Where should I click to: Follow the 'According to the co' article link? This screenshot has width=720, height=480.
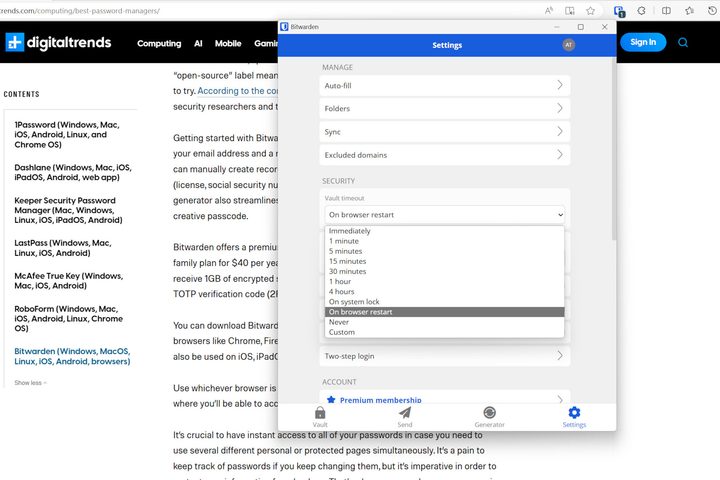(x=237, y=90)
